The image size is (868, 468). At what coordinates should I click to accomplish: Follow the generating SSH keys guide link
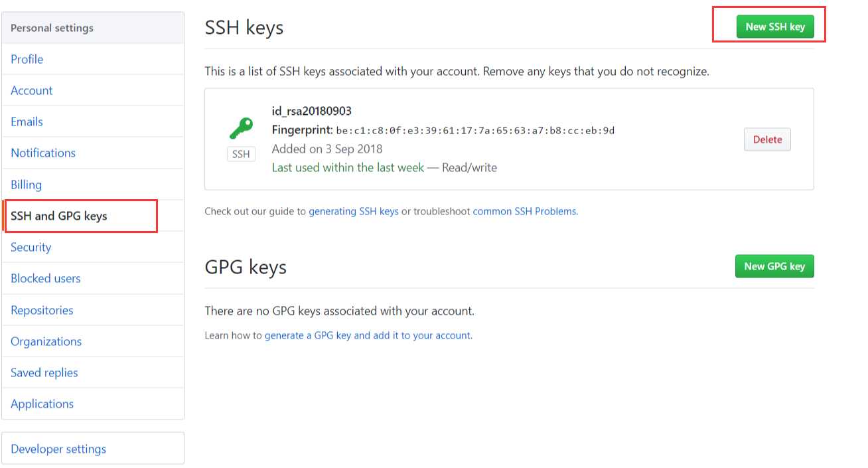point(354,211)
